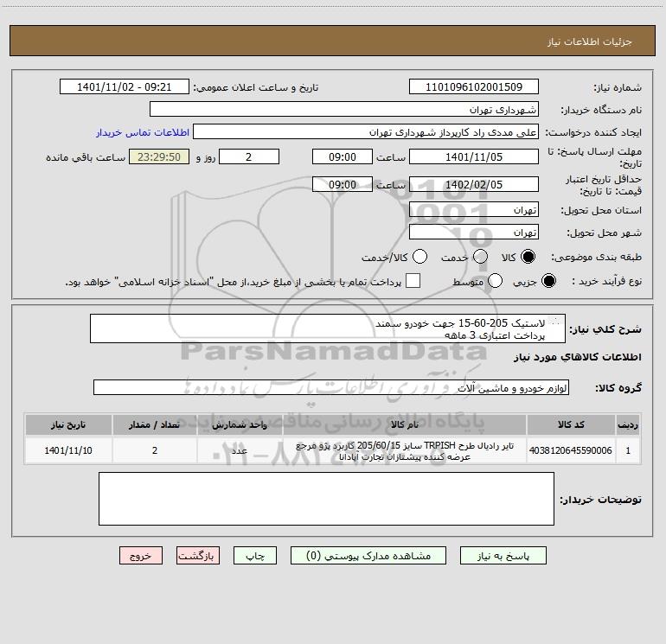Click the چاپ print button
The image size is (666, 644).
point(255,556)
